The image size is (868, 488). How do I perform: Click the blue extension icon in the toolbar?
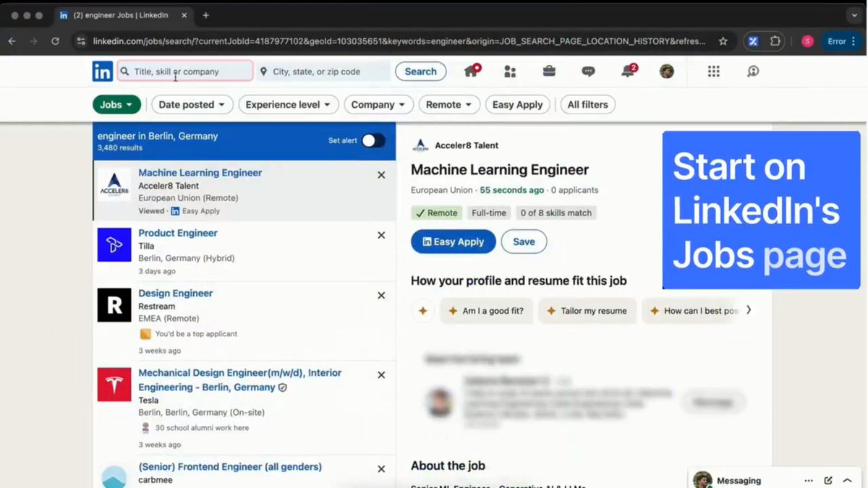pyautogui.click(x=753, y=41)
